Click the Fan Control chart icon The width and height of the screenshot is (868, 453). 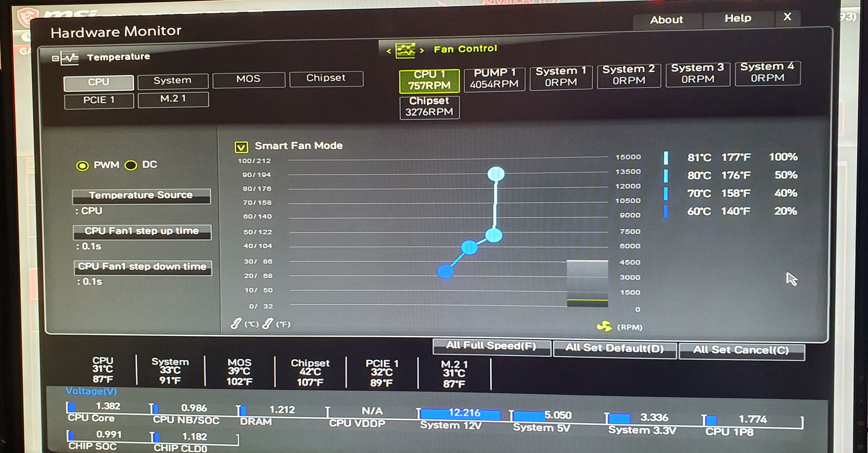(x=405, y=51)
